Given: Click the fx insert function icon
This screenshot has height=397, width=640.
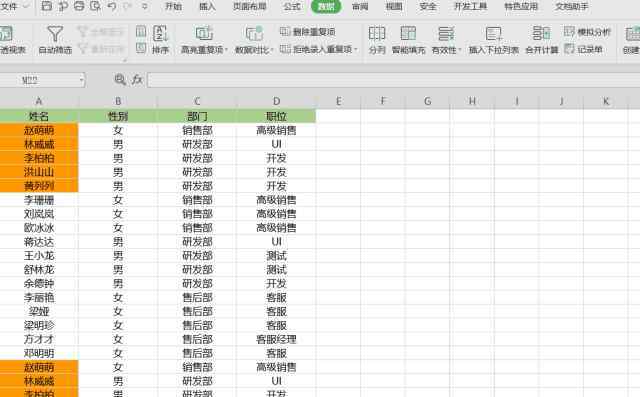Looking at the screenshot, I should tap(137, 80).
